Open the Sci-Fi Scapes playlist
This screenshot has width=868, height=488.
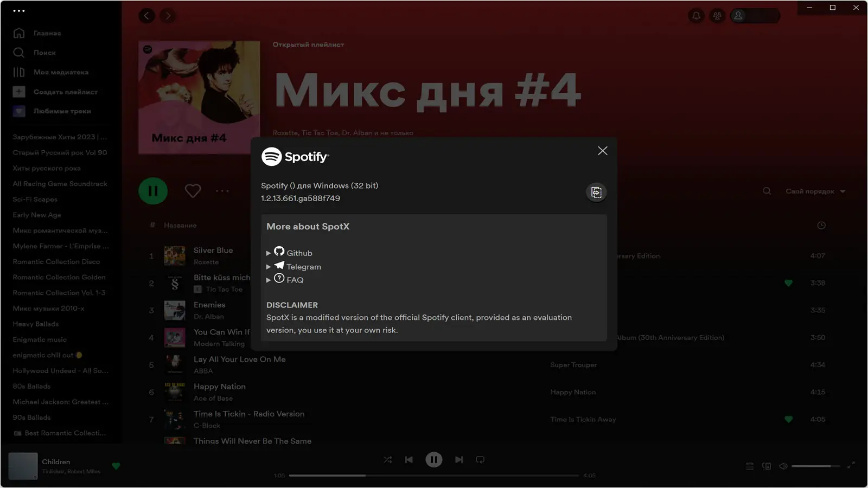35,200
